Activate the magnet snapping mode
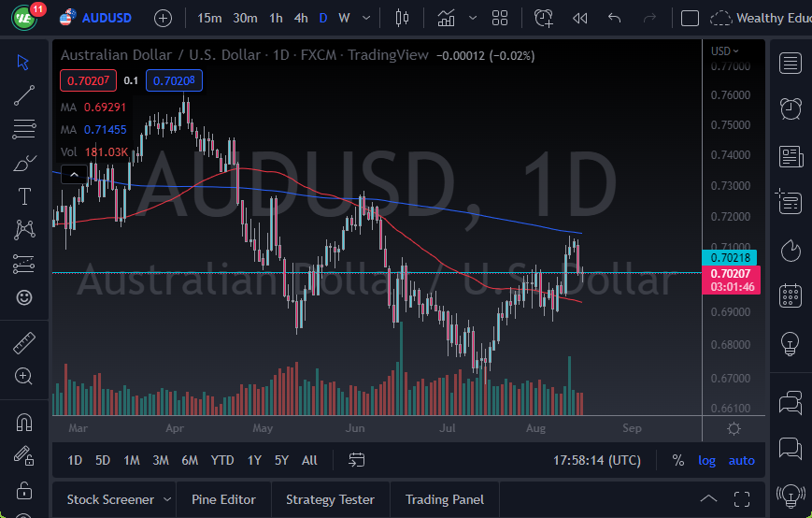 click(24, 422)
